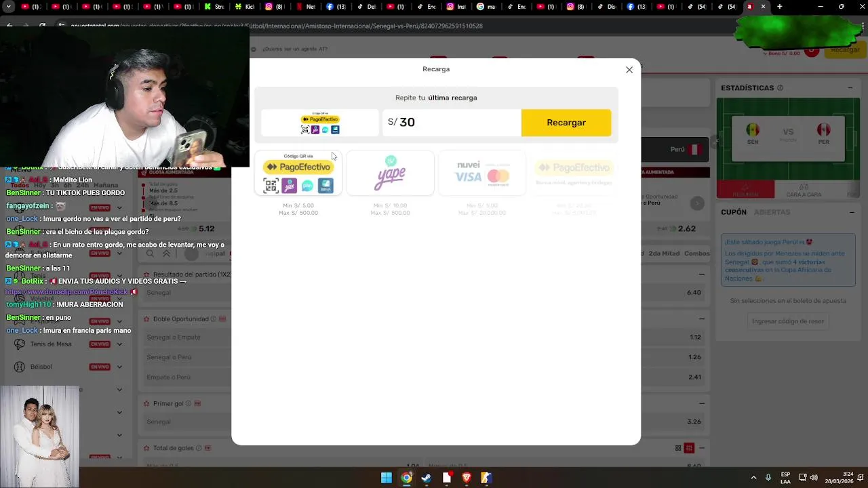This screenshot has height=488, width=868.
Task: Search markets with the magnifier icon
Action: pos(150,253)
